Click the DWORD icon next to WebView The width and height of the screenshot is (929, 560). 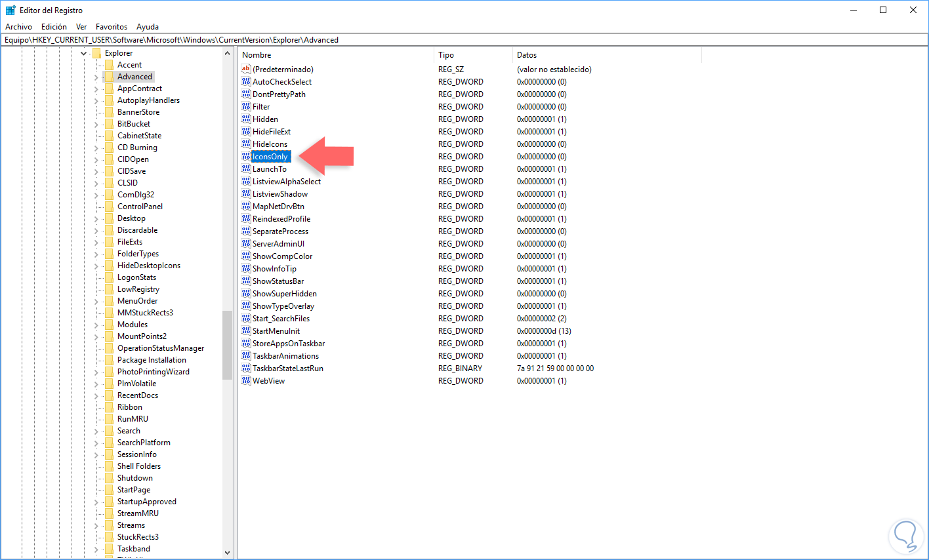coord(246,380)
